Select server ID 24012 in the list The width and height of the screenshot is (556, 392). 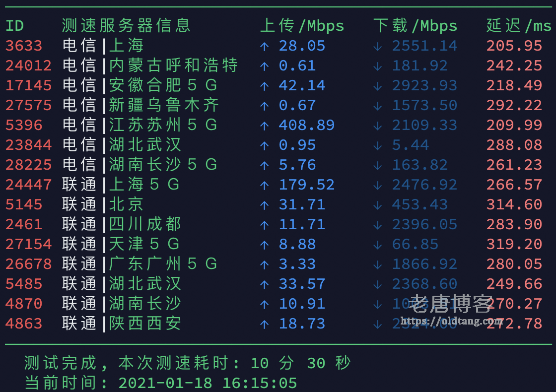point(28,65)
